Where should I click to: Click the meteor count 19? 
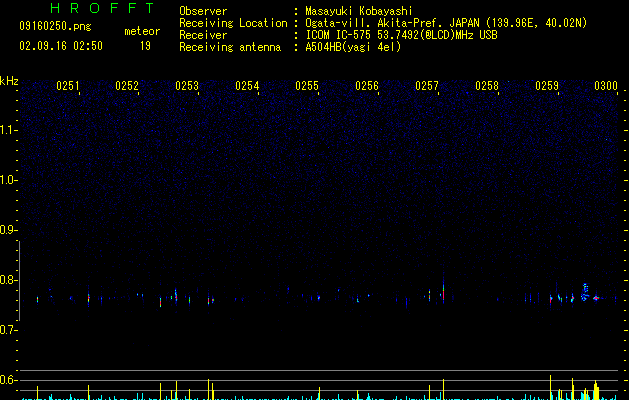tap(145, 46)
